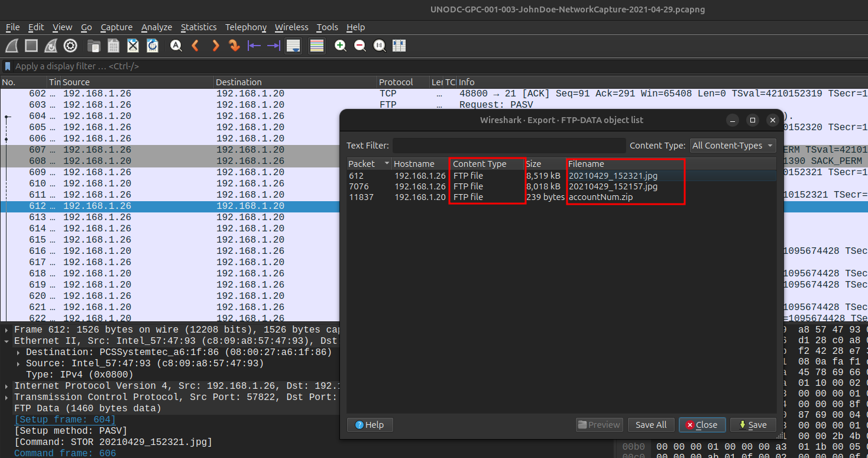Click the display filter bookmark icon
This screenshot has width=868, height=458.
8,66
